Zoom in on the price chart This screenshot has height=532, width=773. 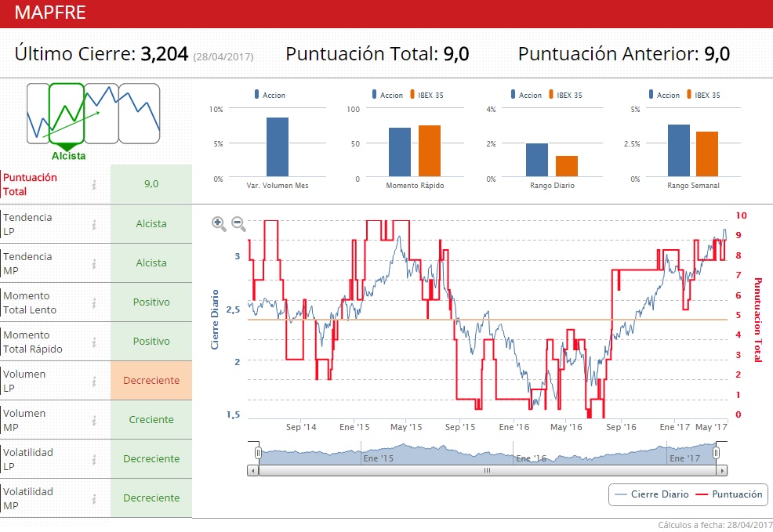tap(219, 223)
